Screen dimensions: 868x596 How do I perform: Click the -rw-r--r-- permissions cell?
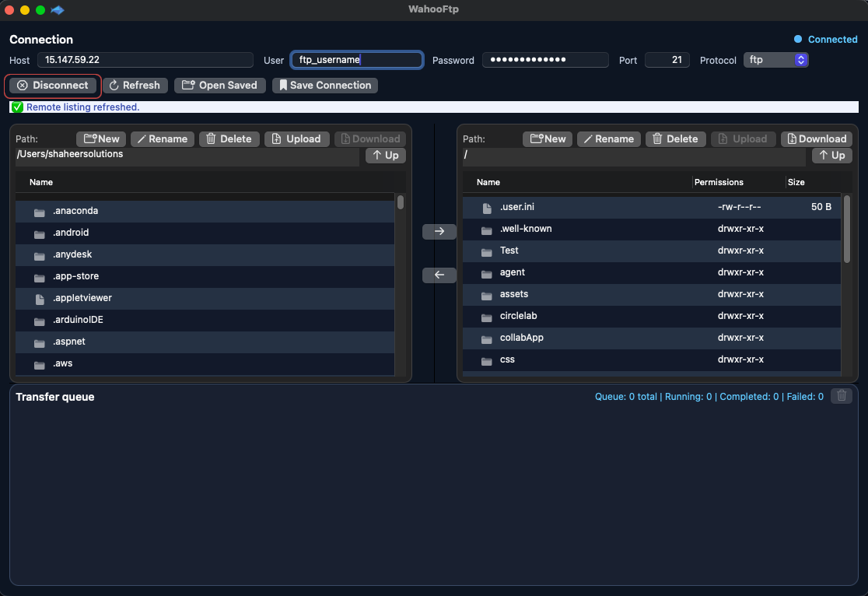pos(739,207)
